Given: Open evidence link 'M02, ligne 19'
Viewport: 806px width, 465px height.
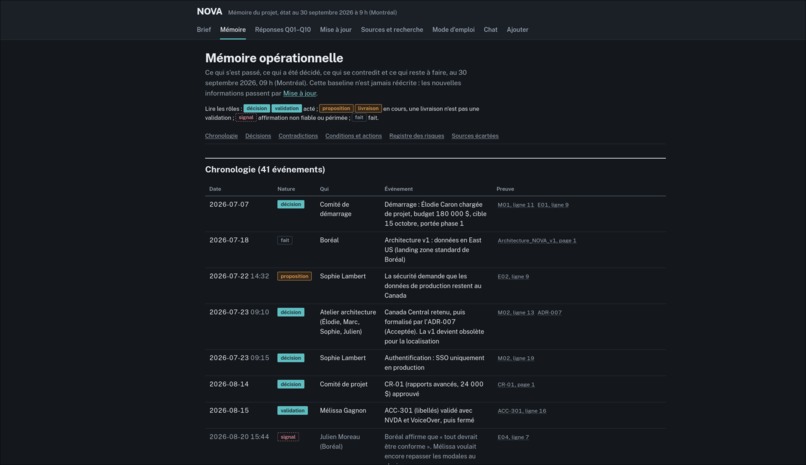Looking at the screenshot, I should (516, 358).
